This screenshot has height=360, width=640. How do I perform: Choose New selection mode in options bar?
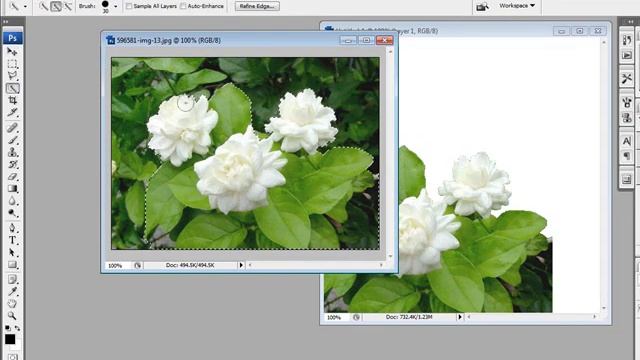(x=43, y=6)
